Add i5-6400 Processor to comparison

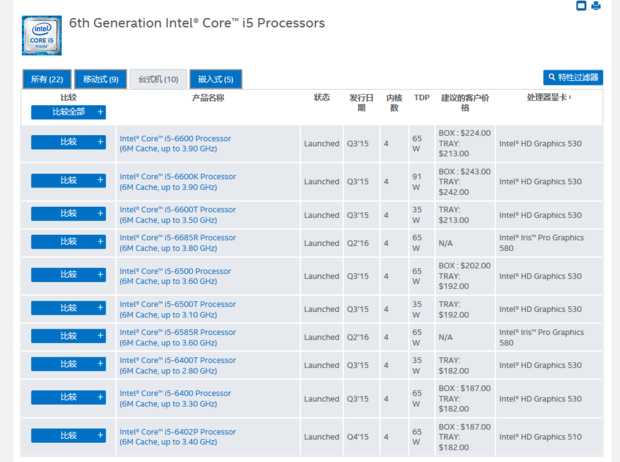click(x=68, y=397)
